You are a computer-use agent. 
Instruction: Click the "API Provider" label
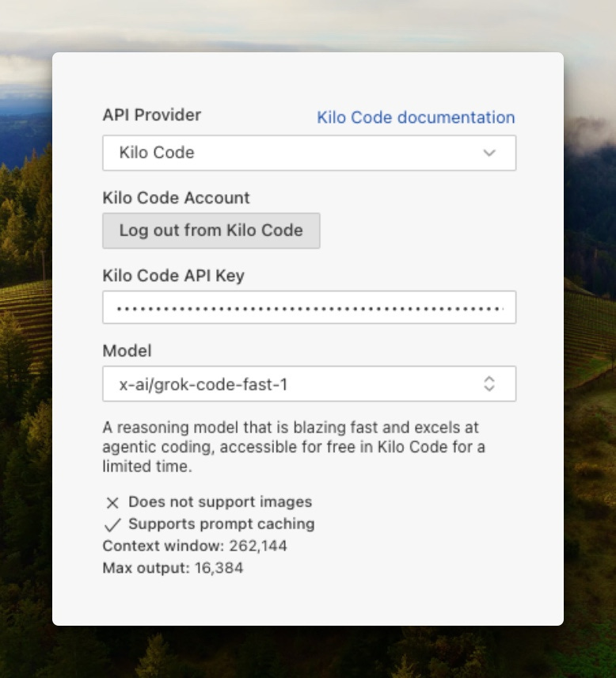[x=152, y=115]
